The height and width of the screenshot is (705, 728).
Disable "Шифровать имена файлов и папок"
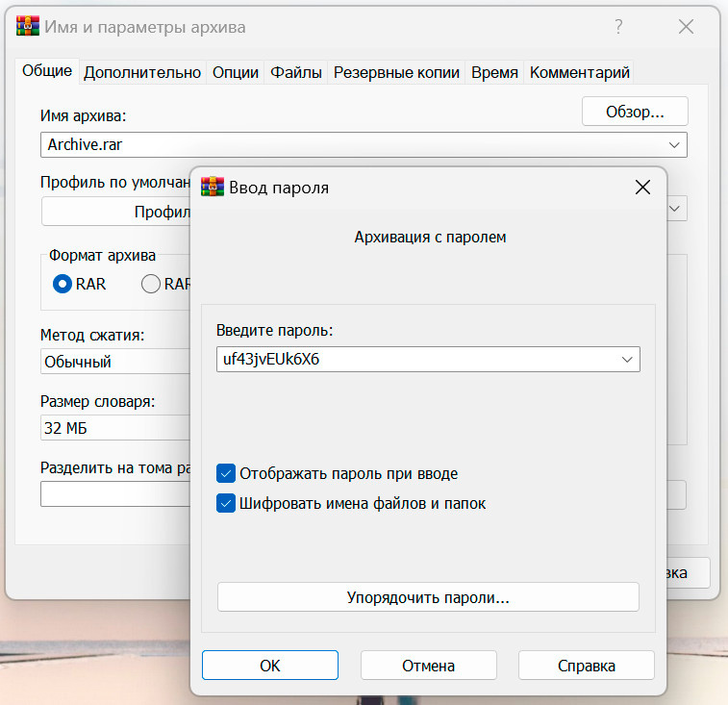click(226, 503)
